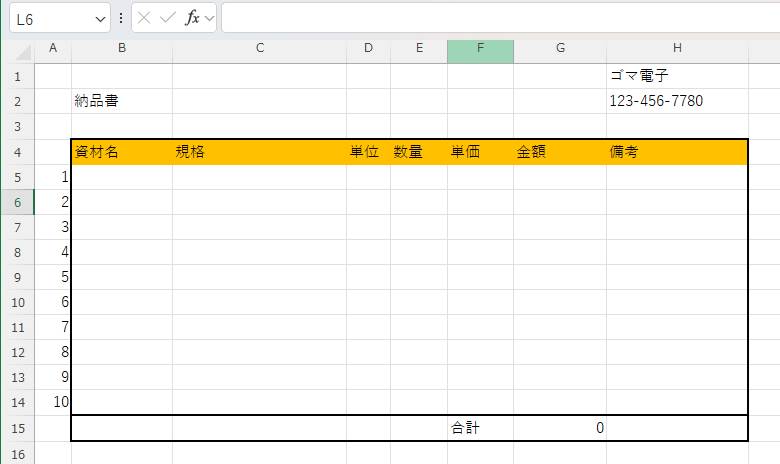Select the column H header

click(x=677, y=48)
